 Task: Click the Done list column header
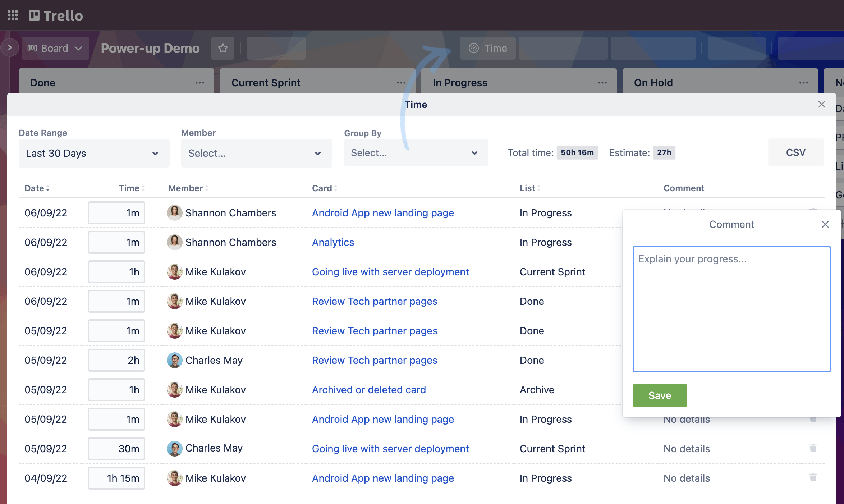coord(42,83)
